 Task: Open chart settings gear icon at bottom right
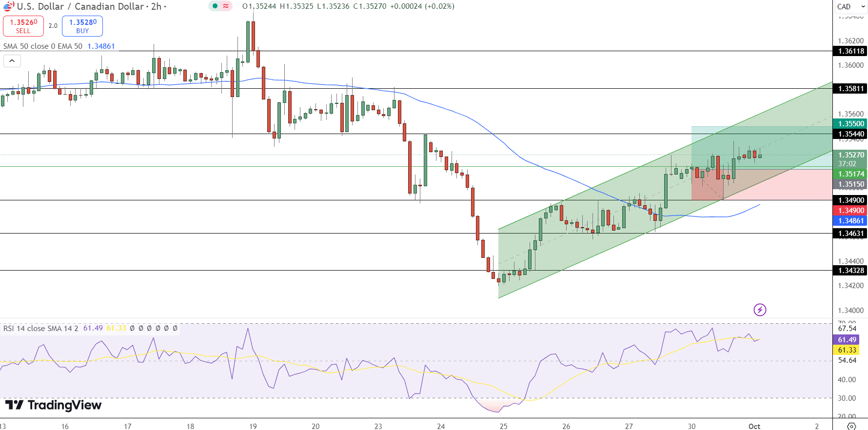pyautogui.click(x=851, y=426)
